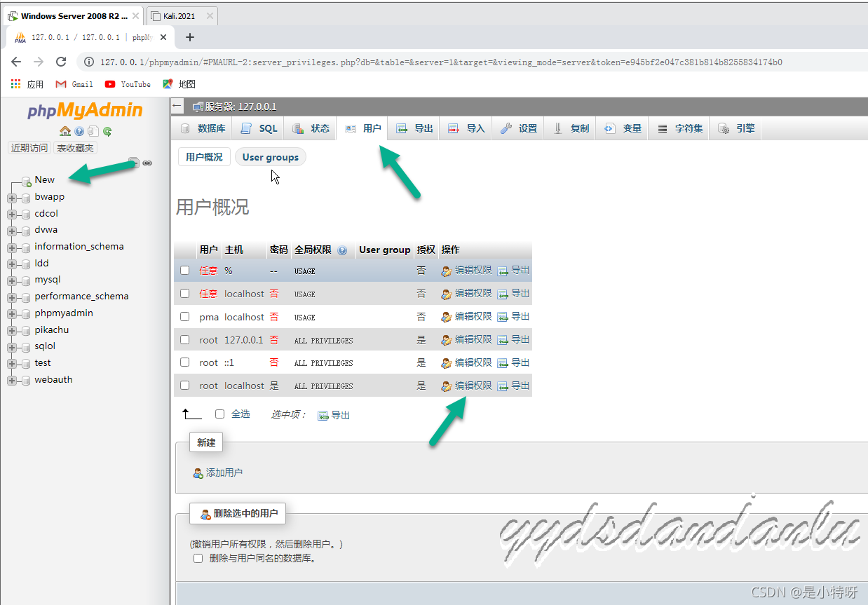Enable 删除与用户同名的数据库 checkbox
The width and height of the screenshot is (868, 605).
coord(198,559)
